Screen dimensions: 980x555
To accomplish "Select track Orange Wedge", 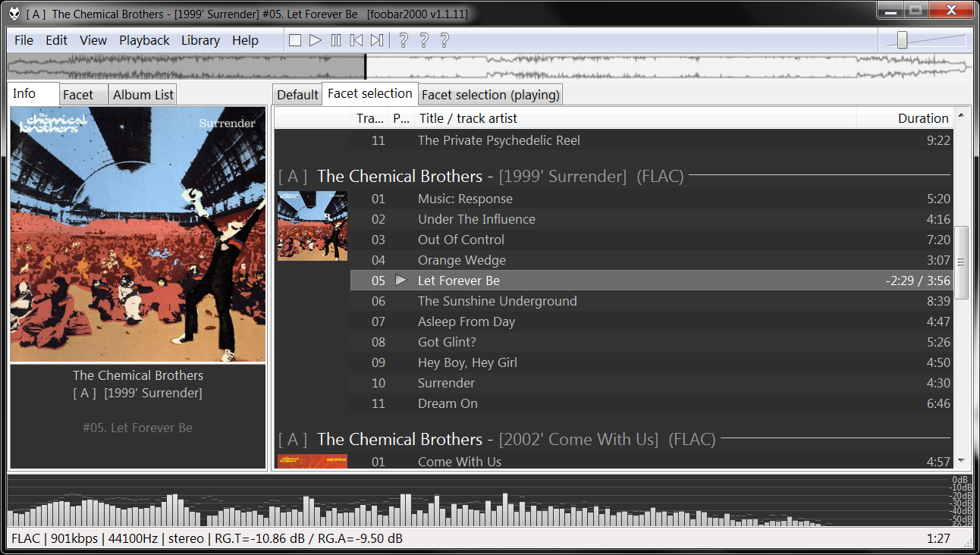I will 652,260.
